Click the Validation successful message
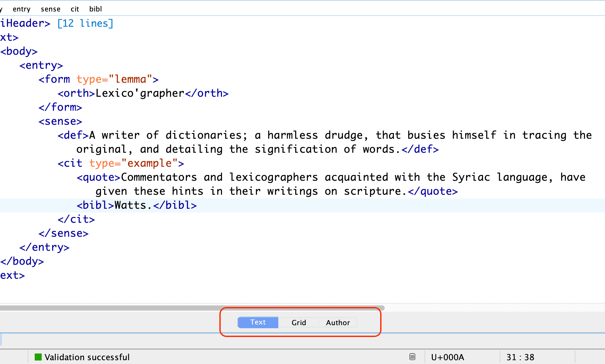The width and height of the screenshot is (605, 364). tap(87, 357)
